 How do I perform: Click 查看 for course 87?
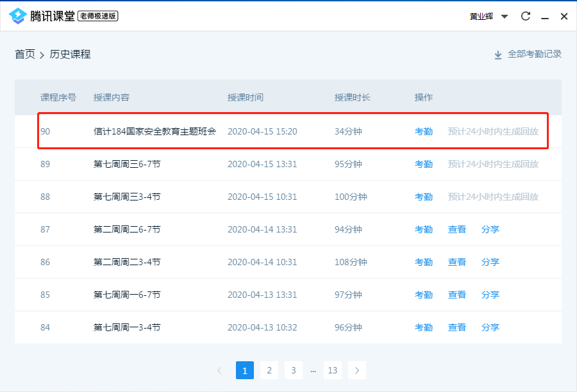tap(456, 229)
